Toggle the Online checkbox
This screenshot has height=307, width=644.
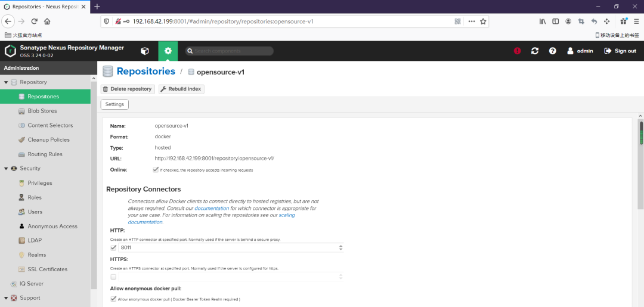point(156,170)
